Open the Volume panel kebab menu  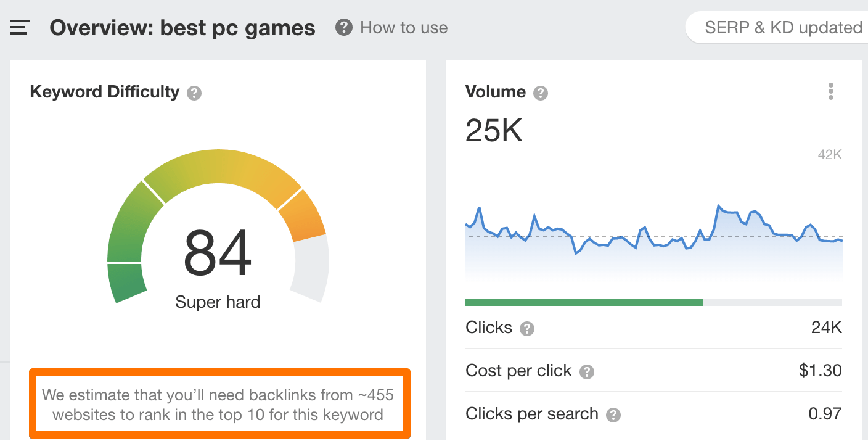[x=830, y=91]
